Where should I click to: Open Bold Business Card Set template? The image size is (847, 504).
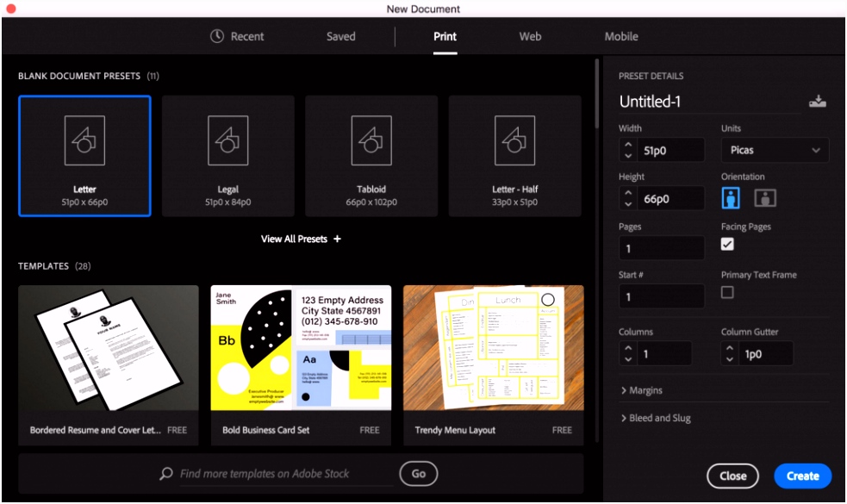click(x=301, y=365)
